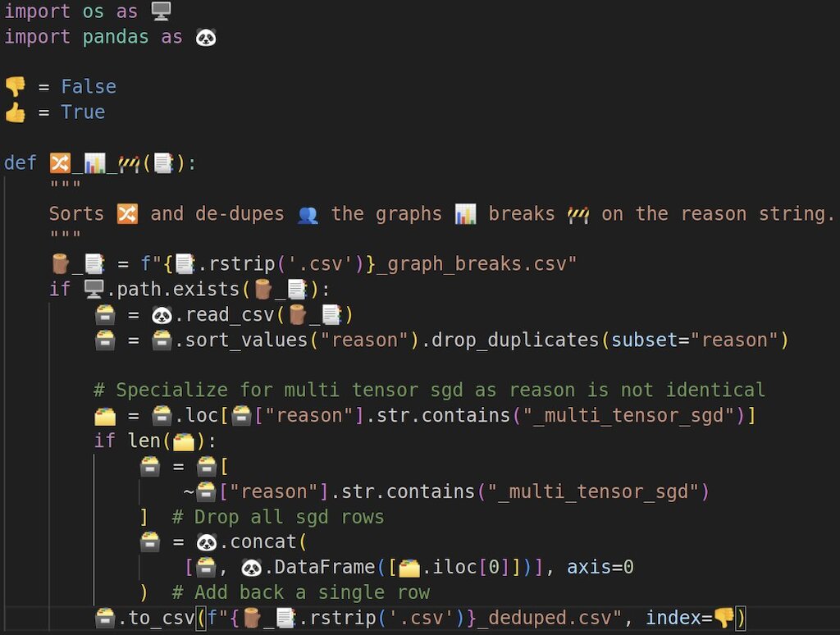This screenshot has height=635, width=840.
Task: Click the panda emoji on the pandas import line
Action: (x=206, y=37)
